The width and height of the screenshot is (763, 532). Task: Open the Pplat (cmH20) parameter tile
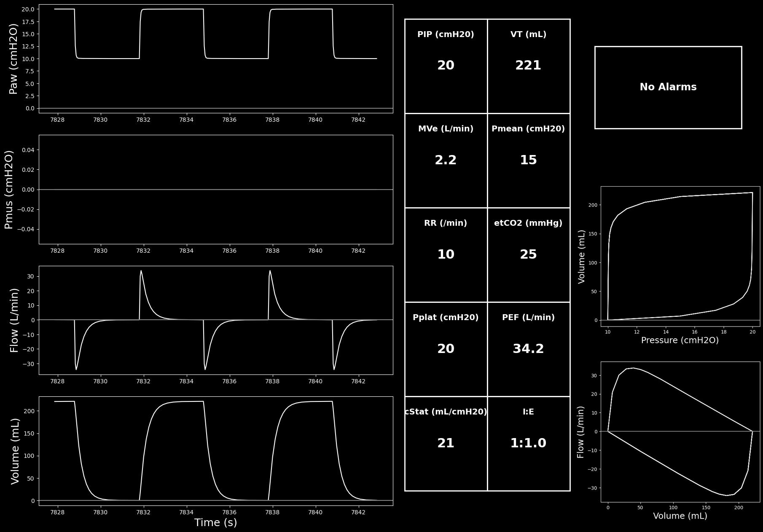(x=446, y=349)
